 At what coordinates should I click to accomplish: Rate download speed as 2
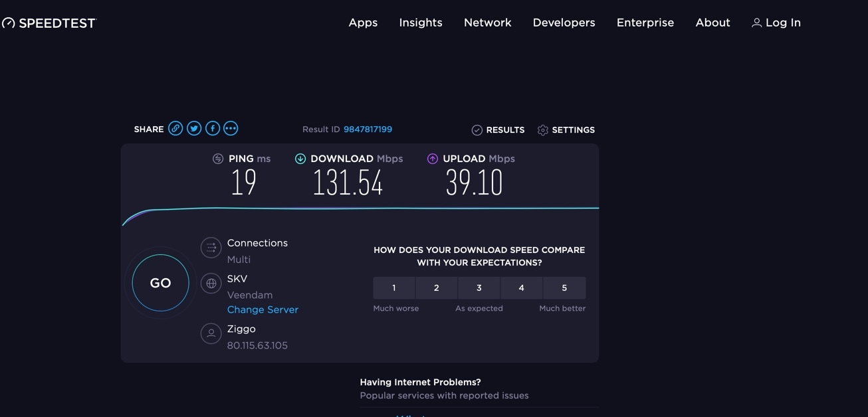[437, 288]
